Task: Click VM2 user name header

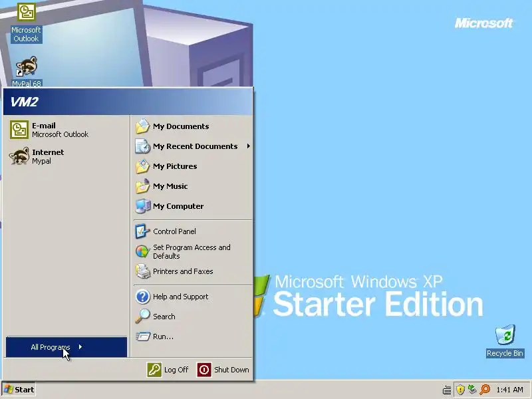Action: 24,102
